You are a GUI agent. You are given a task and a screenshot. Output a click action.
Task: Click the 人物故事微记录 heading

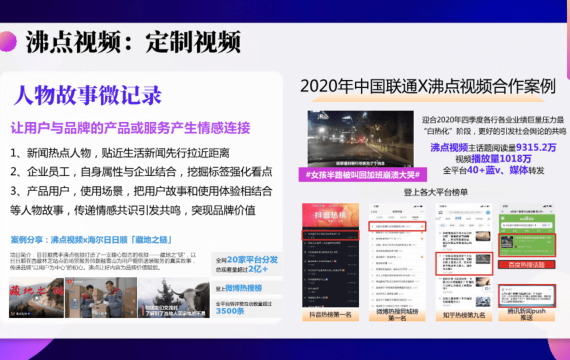tap(88, 95)
